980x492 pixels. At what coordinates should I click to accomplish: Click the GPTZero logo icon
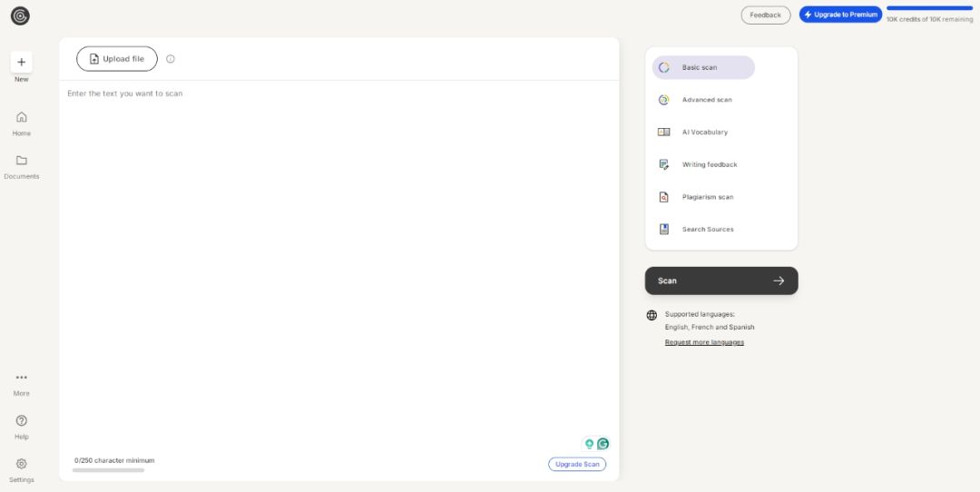[x=20, y=15]
